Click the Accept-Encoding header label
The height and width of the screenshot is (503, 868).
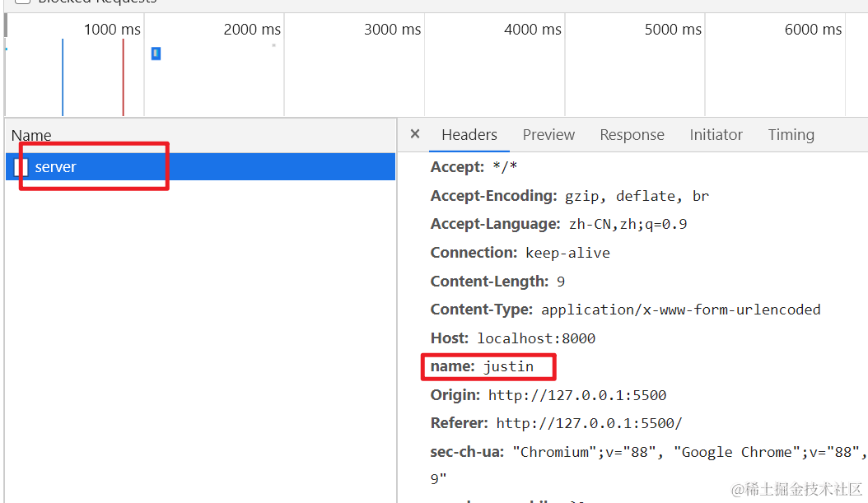tap(494, 196)
